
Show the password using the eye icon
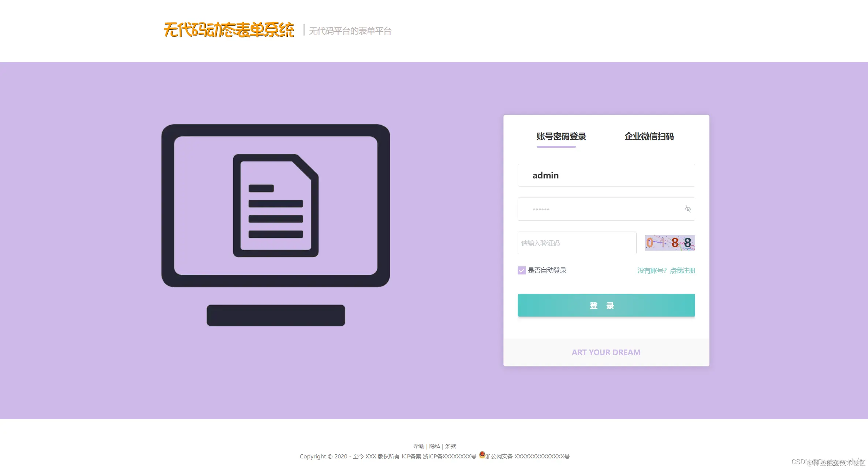[x=688, y=208]
